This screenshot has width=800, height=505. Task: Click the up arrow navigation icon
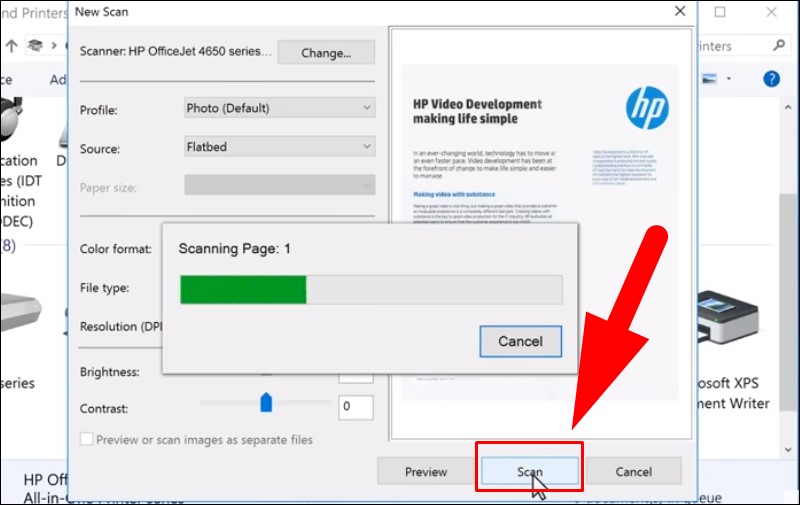click(11, 46)
